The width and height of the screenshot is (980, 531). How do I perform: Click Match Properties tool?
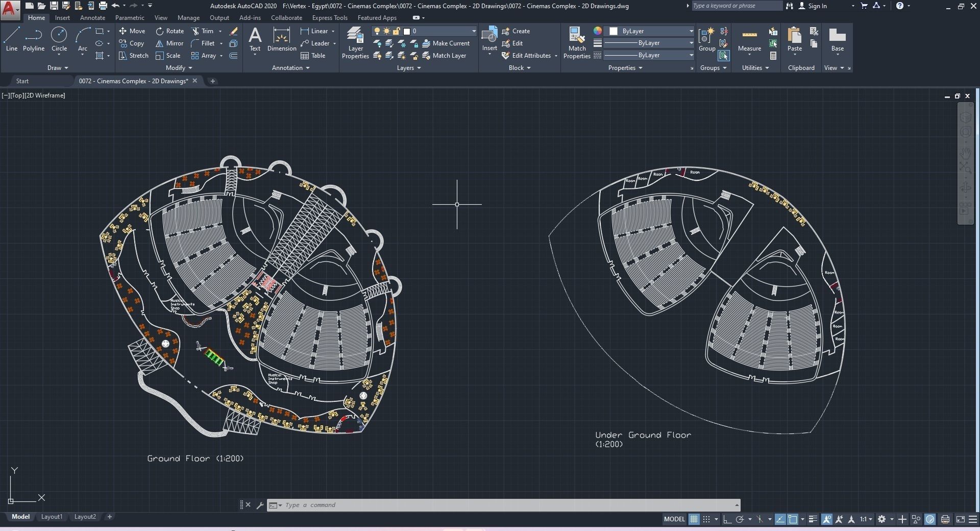pos(577,43)
